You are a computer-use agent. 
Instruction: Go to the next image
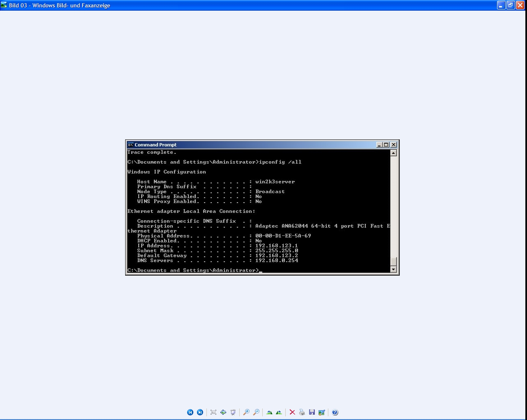200,412
